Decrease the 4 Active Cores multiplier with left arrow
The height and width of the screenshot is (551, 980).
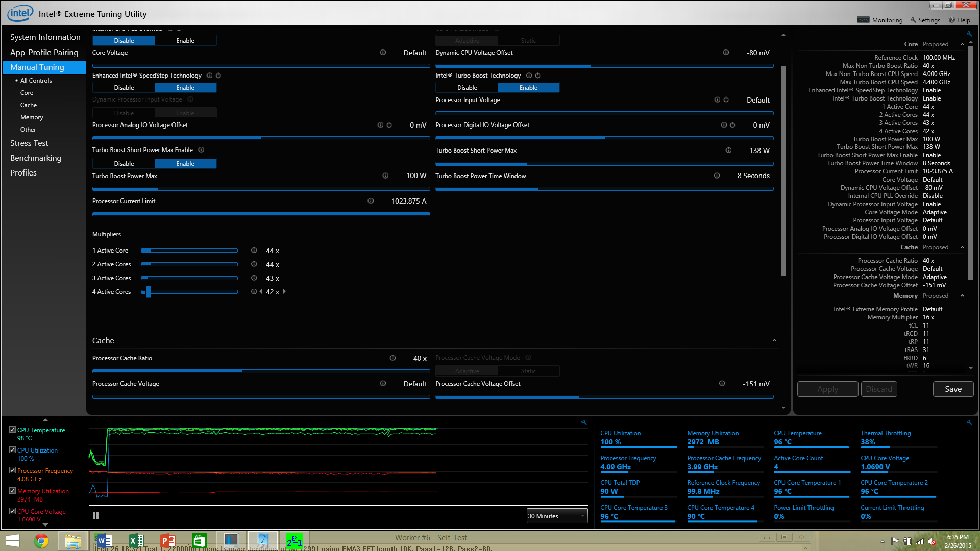click(261, 292)
